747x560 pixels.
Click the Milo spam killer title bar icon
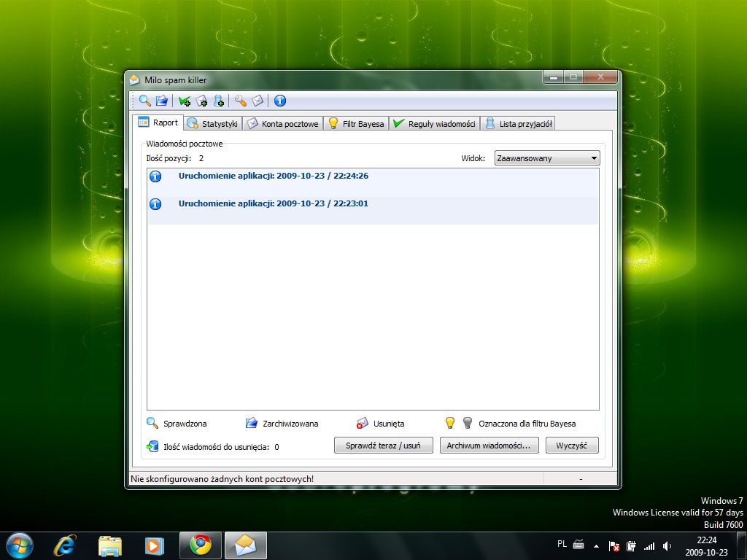click(x=135, y=79)
